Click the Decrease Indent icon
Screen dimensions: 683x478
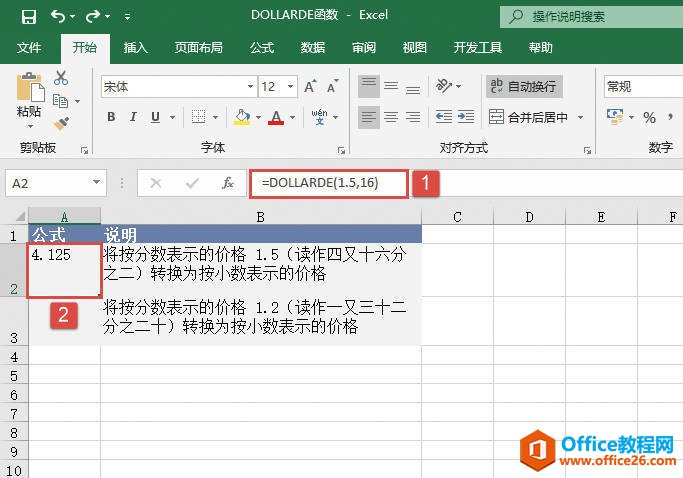[444, 117]
